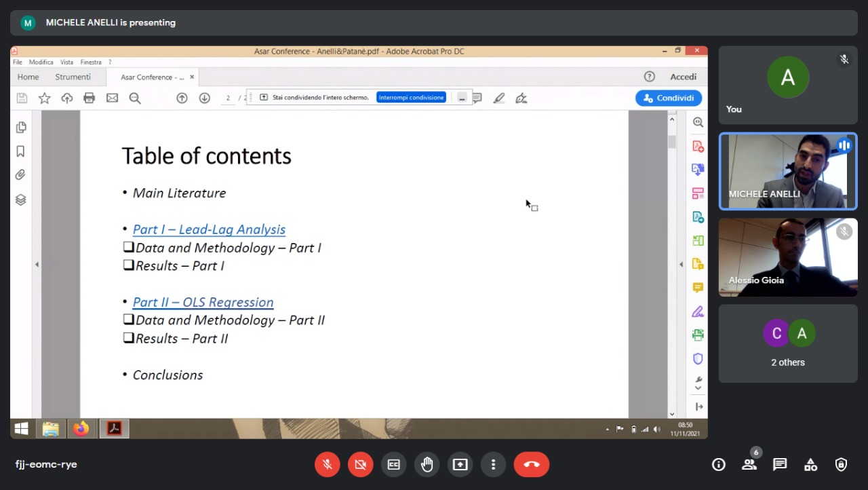Leave the call with red hang-up button
The image size is (868, 490).
(x=532, y=465)
